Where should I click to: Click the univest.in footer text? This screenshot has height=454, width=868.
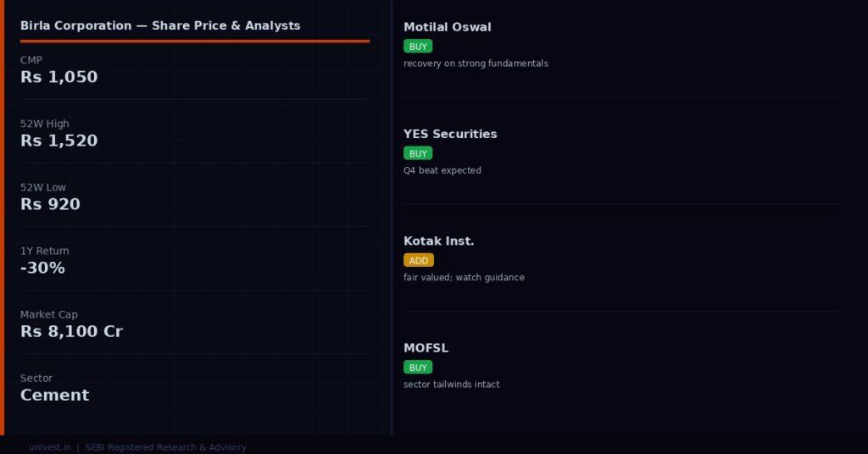(x=50, y=447)
